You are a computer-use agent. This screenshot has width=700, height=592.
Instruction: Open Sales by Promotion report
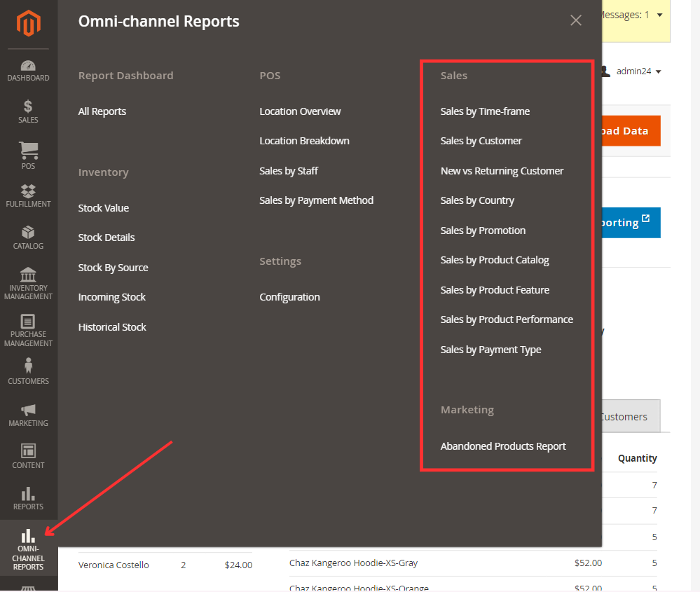click(x=483, y=230)
